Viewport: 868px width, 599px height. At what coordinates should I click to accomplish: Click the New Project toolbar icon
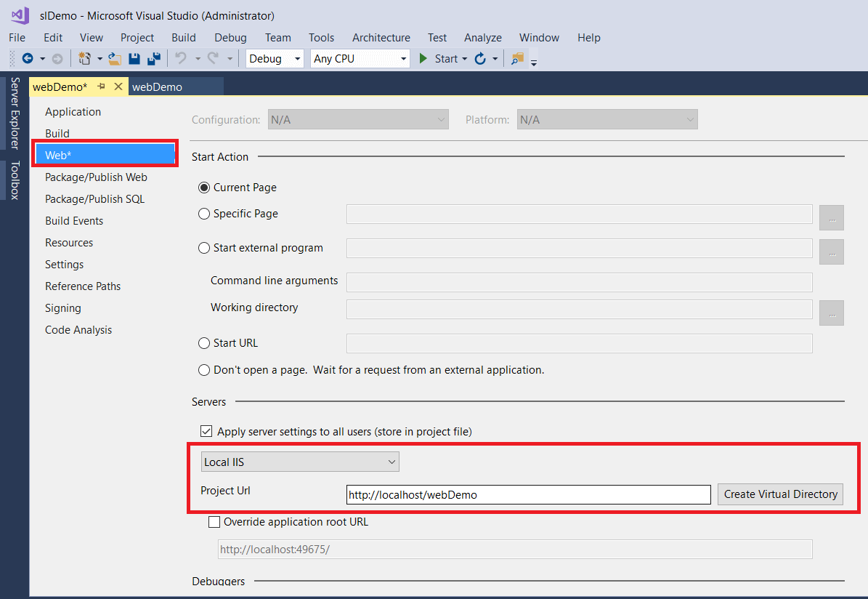85,58
